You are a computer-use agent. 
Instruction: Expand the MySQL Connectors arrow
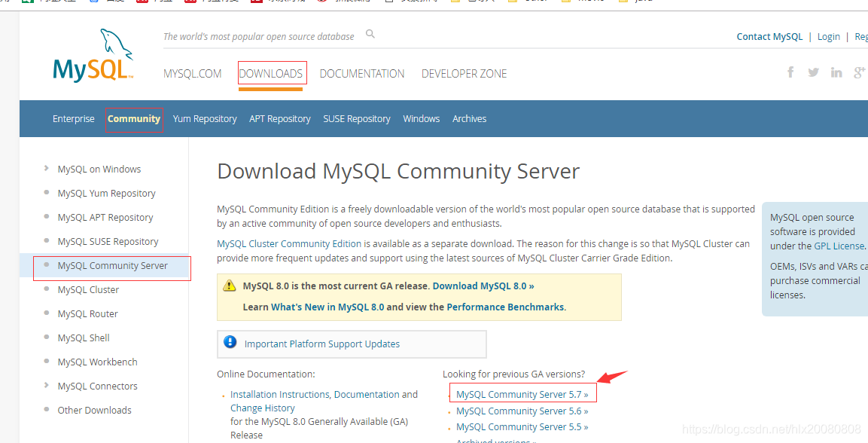point(46,385)
